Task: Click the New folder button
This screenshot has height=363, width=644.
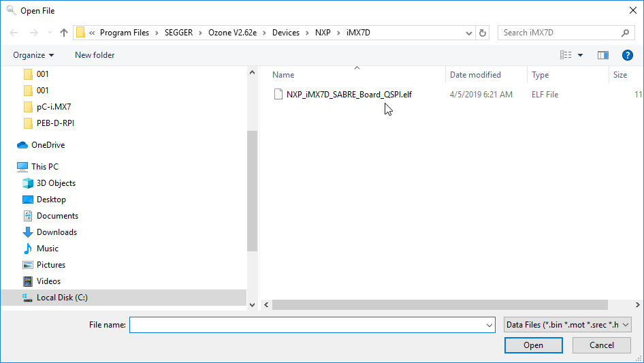Action: tap(95, 55)
